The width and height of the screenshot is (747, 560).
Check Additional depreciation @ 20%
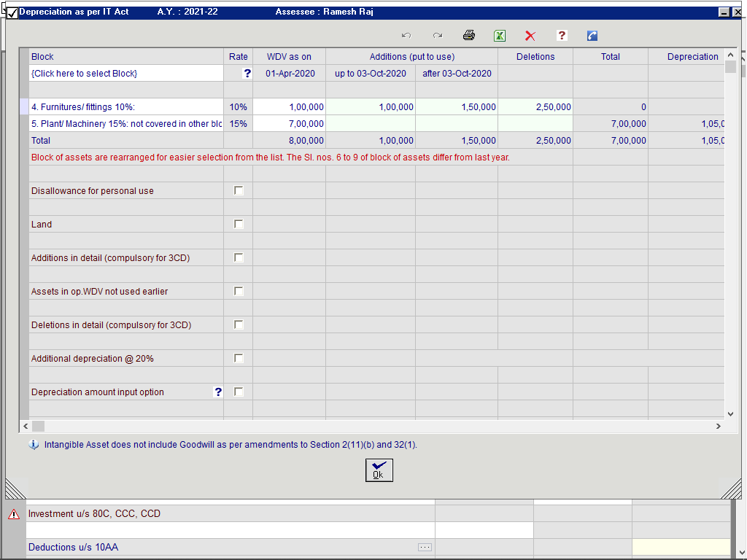[x=239, y=359]
